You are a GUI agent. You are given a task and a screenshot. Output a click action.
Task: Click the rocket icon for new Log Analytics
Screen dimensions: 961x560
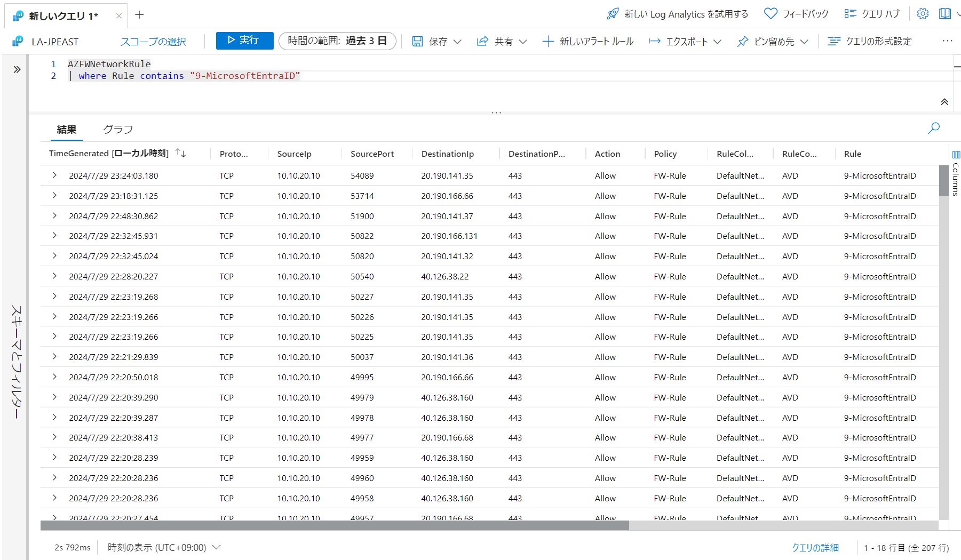613,14
